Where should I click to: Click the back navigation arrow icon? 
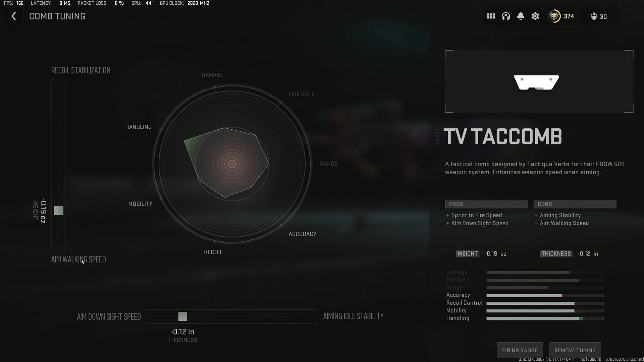pyautogui.click(x=13, y=16)
